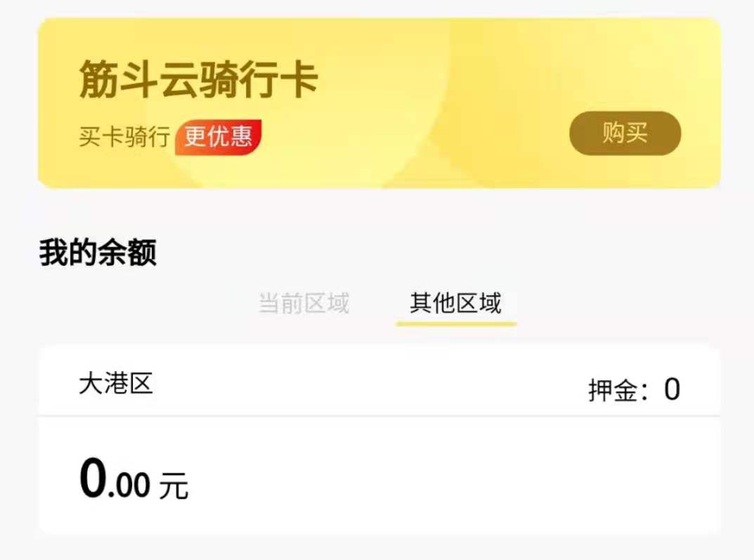Tap the 押金 label
This screenshot has width=754, height=560.
[616, 391]
